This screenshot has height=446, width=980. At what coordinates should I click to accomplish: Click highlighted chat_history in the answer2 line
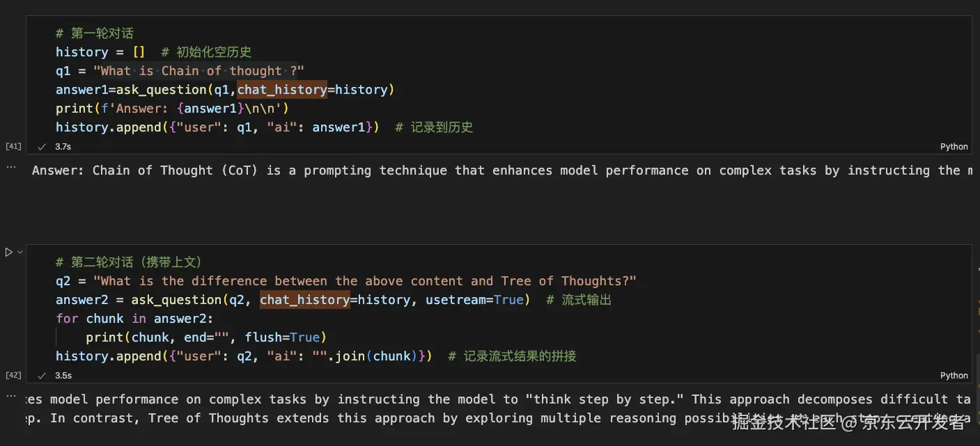304,300
